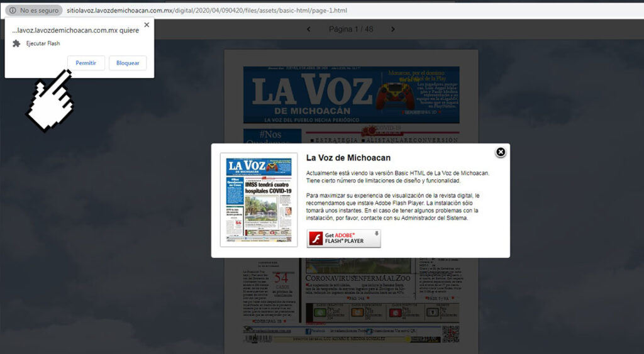Open the No es seguro site info
The height and width of the screenshot is (354, 644).
pyautogui.click(x=34, y=11)
